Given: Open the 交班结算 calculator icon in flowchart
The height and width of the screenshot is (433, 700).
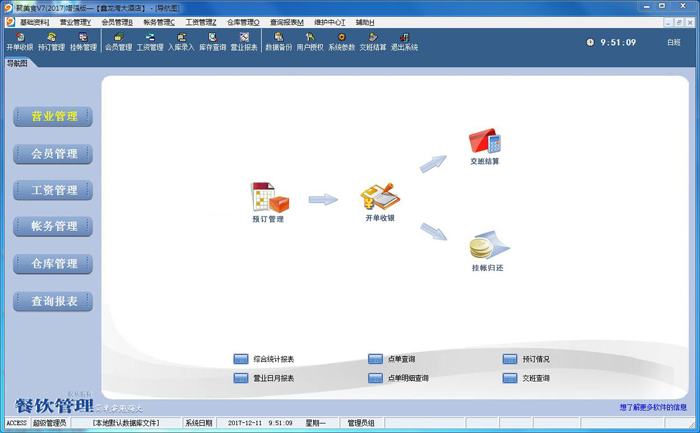Looking at the screenshot, I should point(485,144).
